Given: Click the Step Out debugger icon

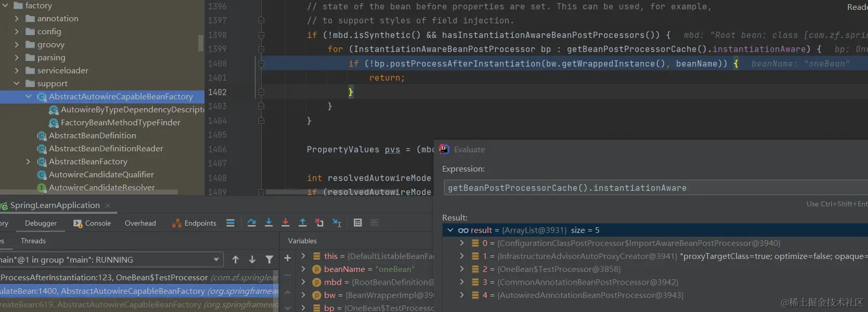Looking at the screenshot, I should pos(302,223).
